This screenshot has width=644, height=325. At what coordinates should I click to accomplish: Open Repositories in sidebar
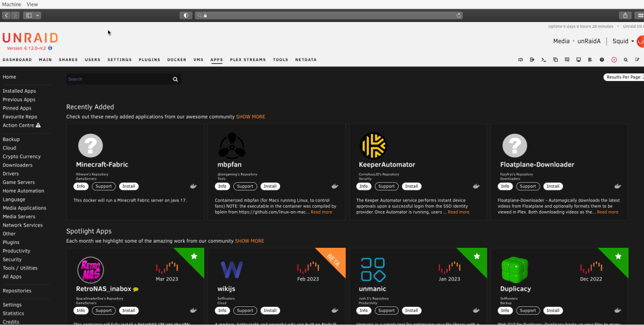point(17,291)
